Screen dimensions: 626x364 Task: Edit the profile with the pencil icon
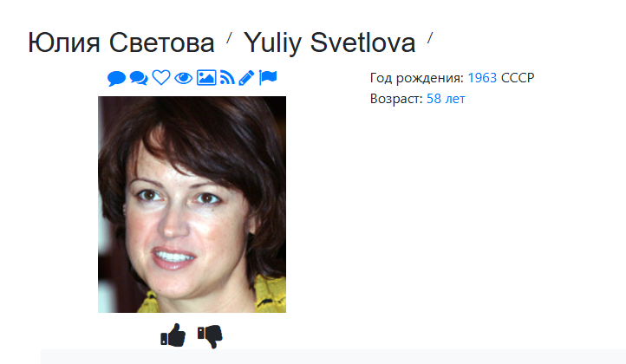point(246,78)
